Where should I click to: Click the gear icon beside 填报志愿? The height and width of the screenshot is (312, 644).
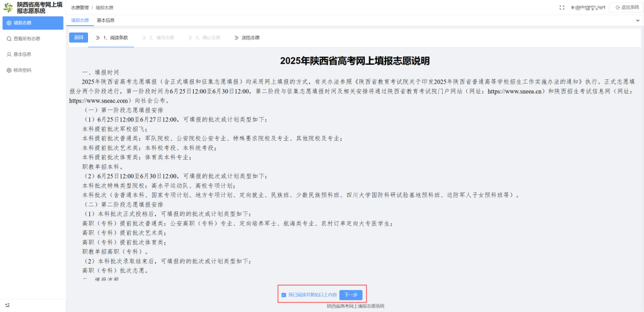pos(8,23)
